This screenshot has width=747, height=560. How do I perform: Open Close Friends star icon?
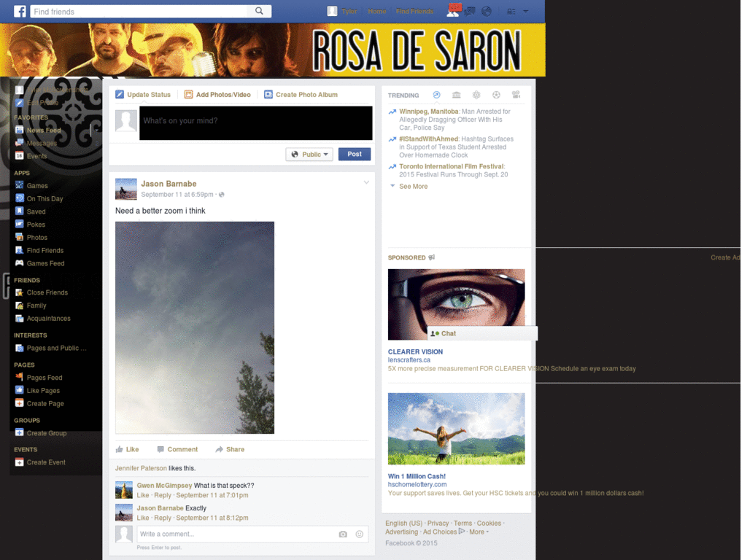click(20, 292)
